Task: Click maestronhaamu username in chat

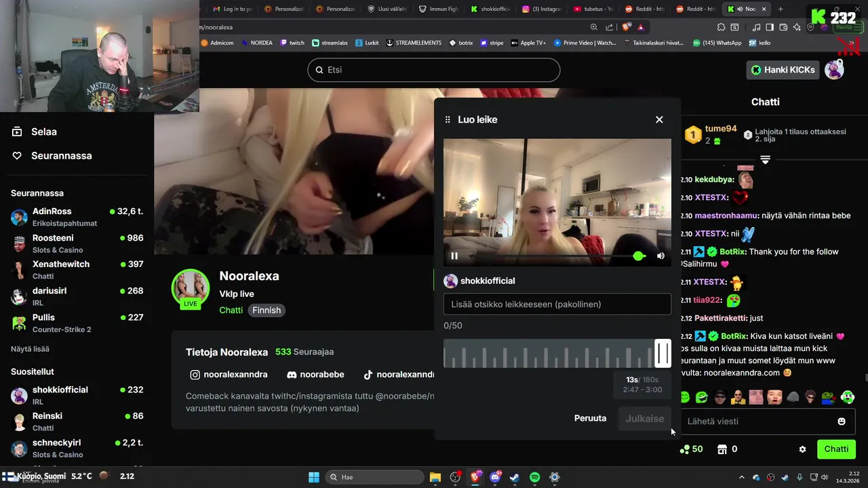Action: [x=726, y=216]
